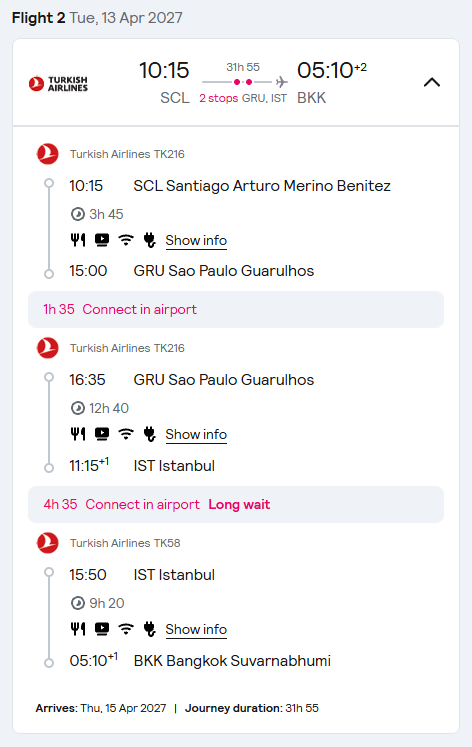The width and height of the screenshot is (472, 747).
Task: Click entertainment icon on IST to BKK leg
Action: pos(102,629)
